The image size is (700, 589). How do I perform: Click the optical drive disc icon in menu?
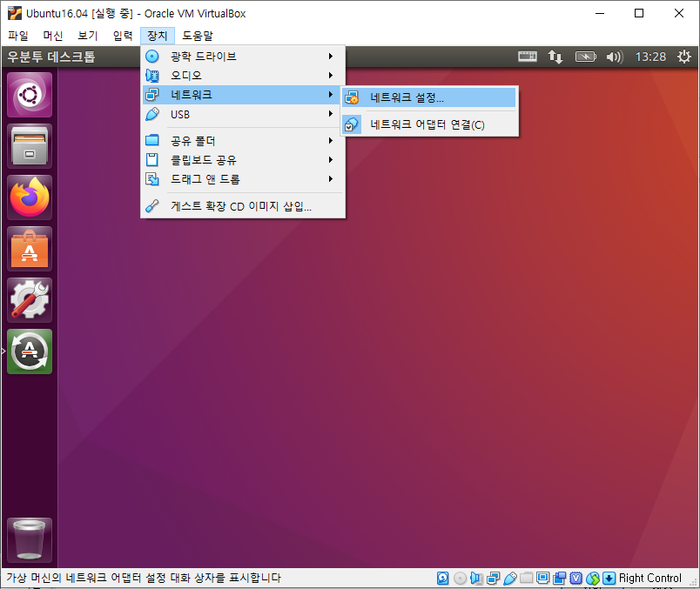(152, 57)
